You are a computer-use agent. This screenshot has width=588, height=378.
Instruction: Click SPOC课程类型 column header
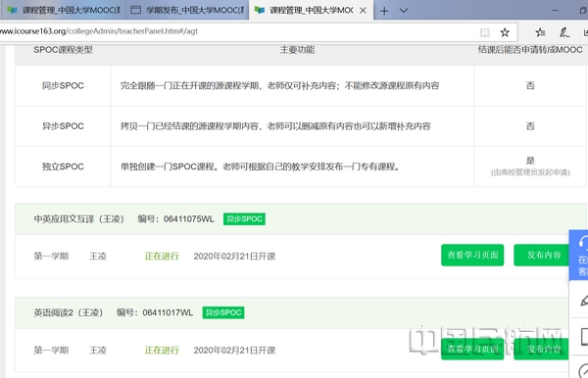(x=63, y=50)
